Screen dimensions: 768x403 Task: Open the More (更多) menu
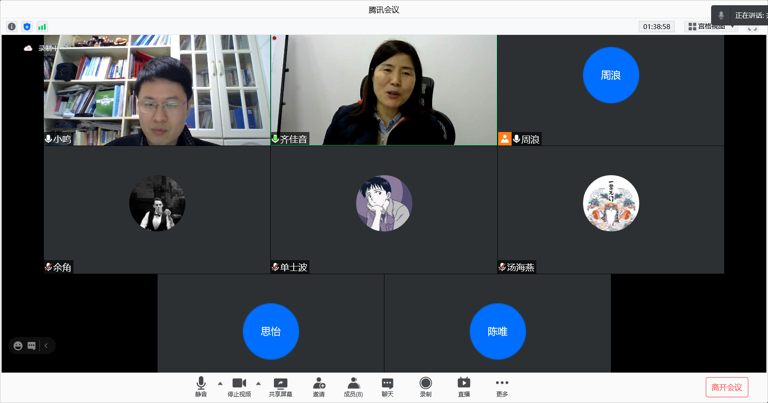point(502,386)
